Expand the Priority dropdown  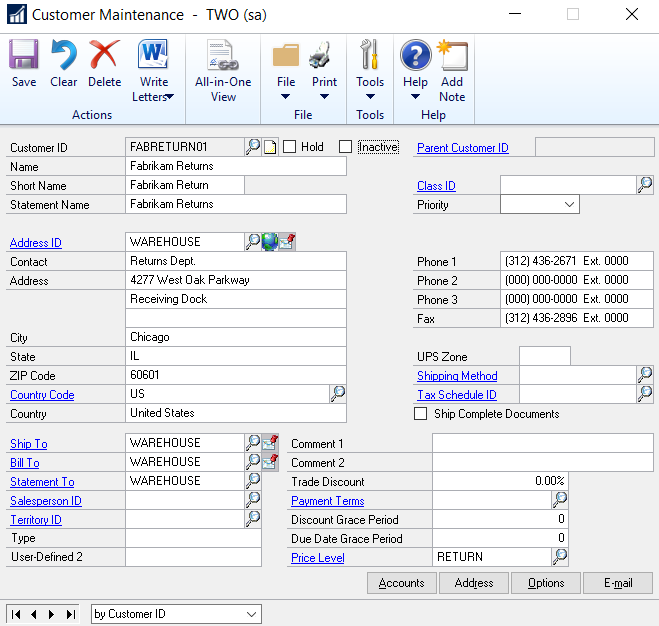[569, 204]
